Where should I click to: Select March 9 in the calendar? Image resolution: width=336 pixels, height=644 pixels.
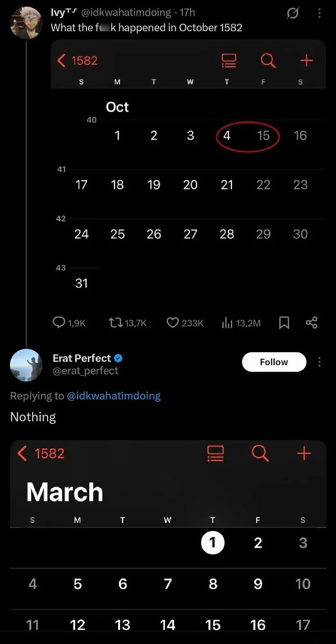258,584
